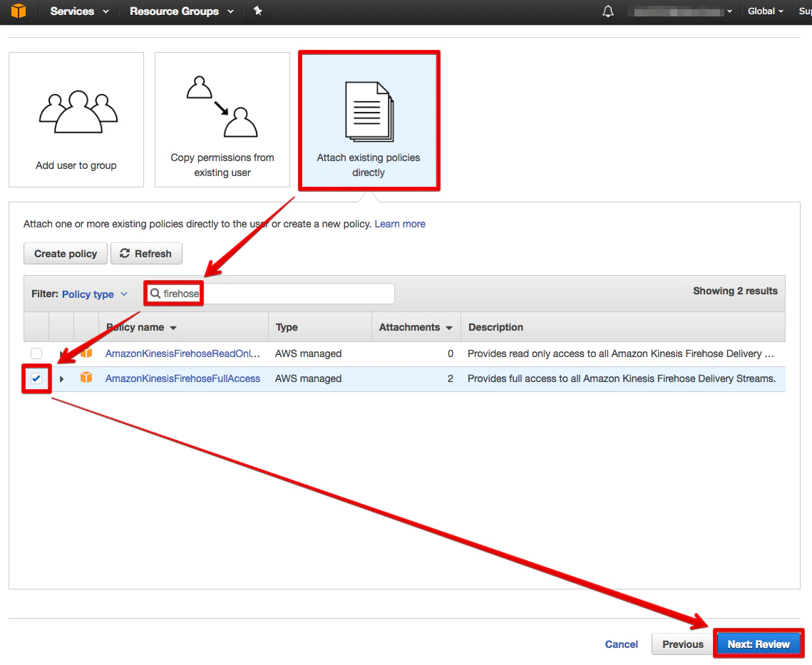Viewport: 812px width, 665px height.
Task: Open the Policy type filter dropdown
Action: tap(95, 294)
